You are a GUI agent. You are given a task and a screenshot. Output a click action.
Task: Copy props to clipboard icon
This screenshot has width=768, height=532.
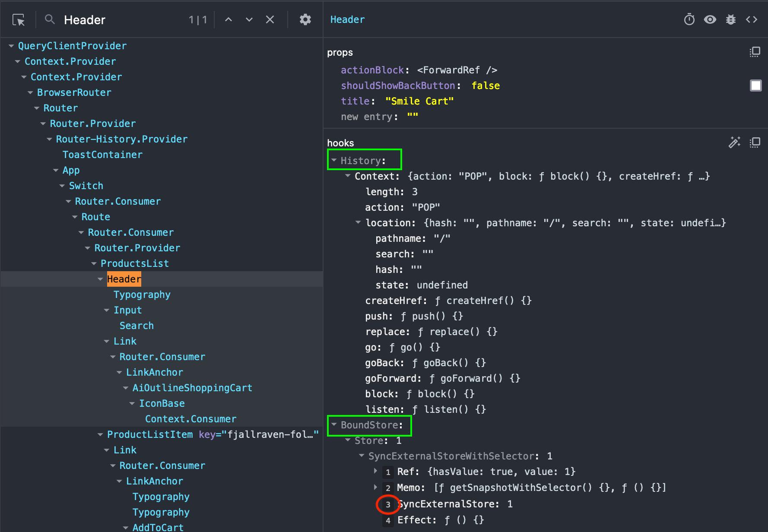755,52
